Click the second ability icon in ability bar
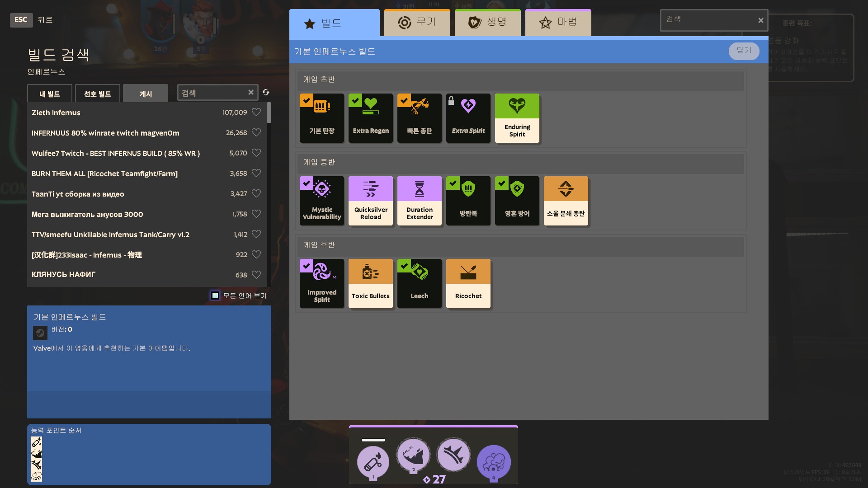 click(x=413, y=455)
